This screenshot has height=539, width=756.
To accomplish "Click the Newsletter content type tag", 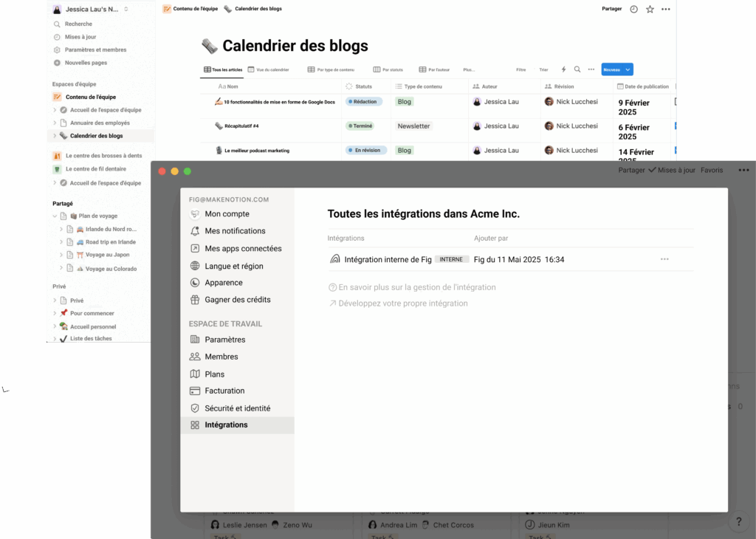I will (x=413, y=126).
